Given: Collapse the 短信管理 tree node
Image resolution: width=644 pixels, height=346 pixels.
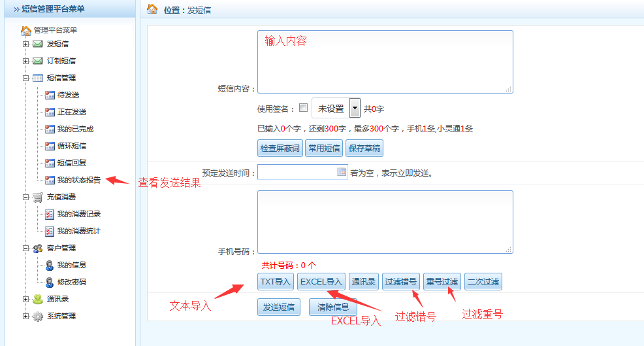Looking at the screenshot, I should (x=26, y=78).
